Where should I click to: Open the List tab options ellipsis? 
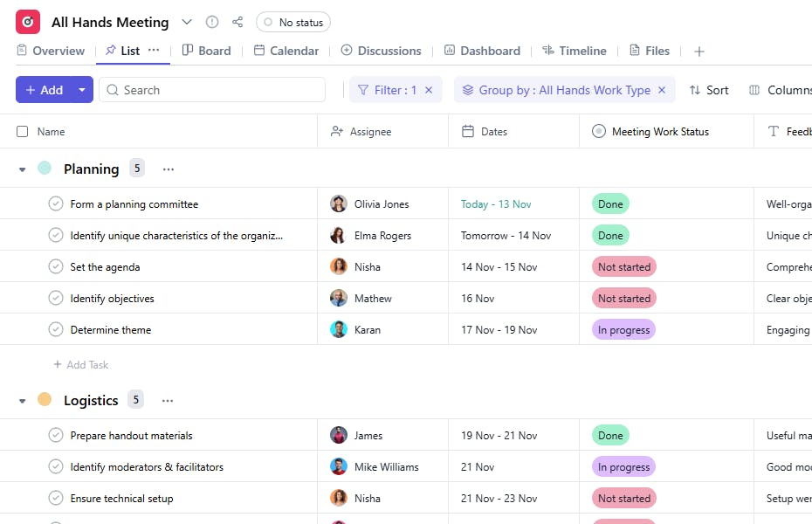(x=154, y=51)
